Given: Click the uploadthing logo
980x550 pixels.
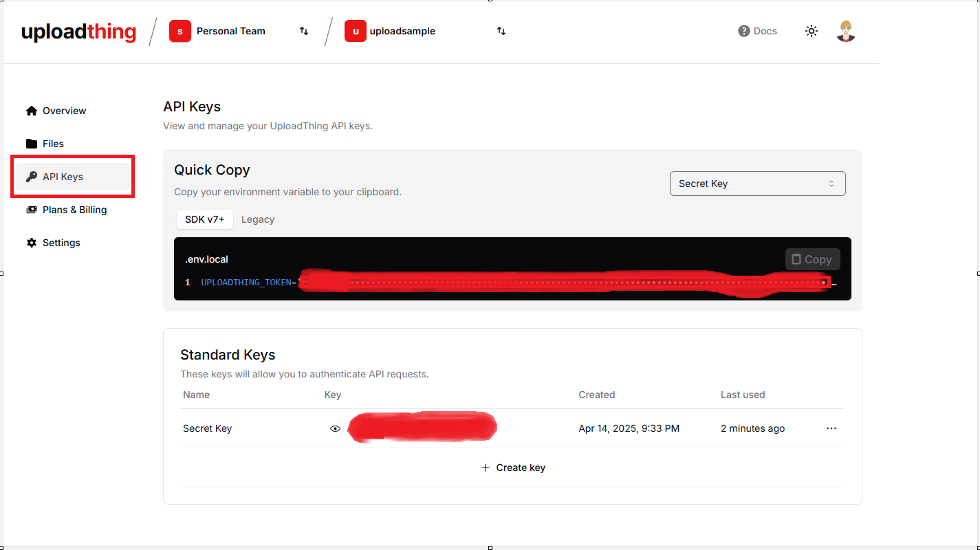Looking at the screenshot, I should [78, 32].
